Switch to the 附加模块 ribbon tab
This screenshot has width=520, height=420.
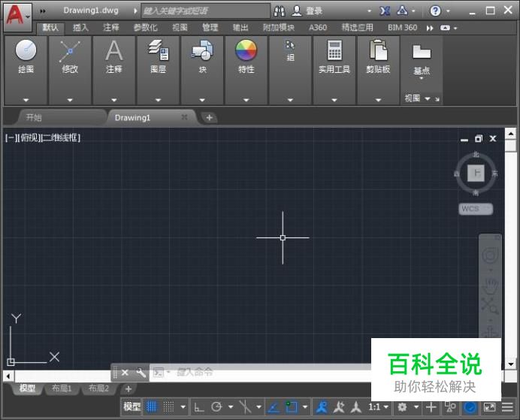pos(279,28)
